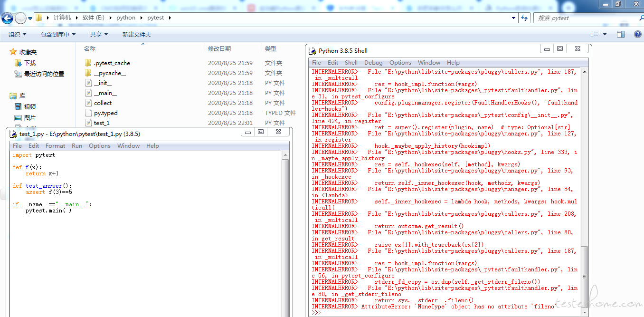This screenshot has height=317, width=644.
Task: Click 软件 (E:) in address breadcrumb
Action: (x=94, y=18)
